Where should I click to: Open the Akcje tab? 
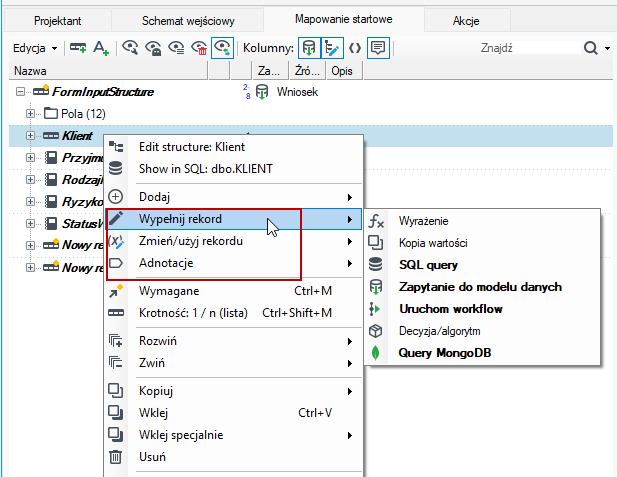coord(466,20)
